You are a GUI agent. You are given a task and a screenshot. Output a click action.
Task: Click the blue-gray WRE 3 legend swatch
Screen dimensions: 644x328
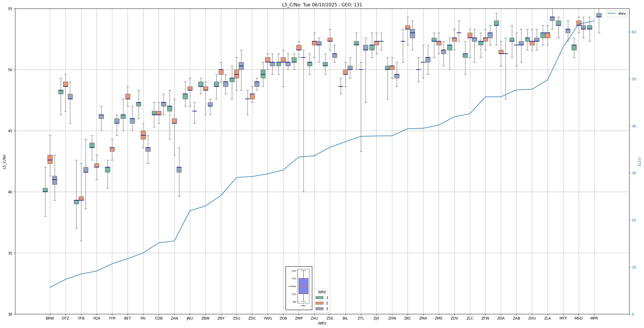(x=319, y=309)
